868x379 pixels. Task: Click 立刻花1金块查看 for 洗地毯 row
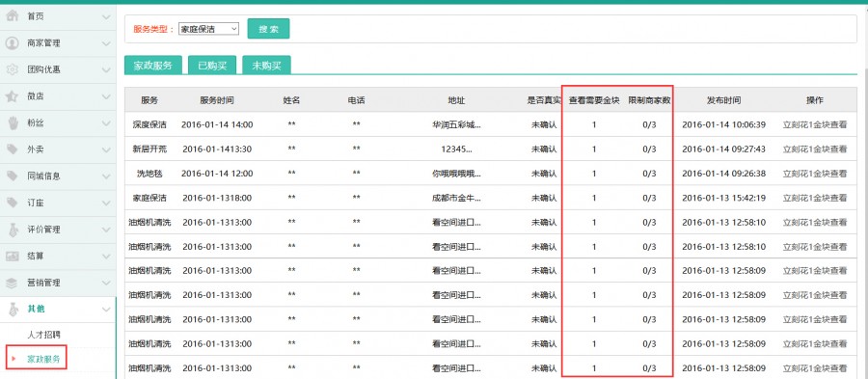pos(814,174)
